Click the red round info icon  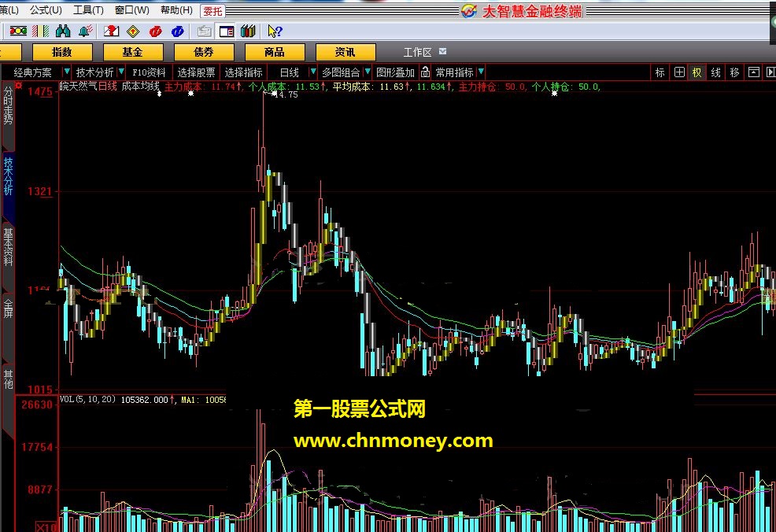155,31
